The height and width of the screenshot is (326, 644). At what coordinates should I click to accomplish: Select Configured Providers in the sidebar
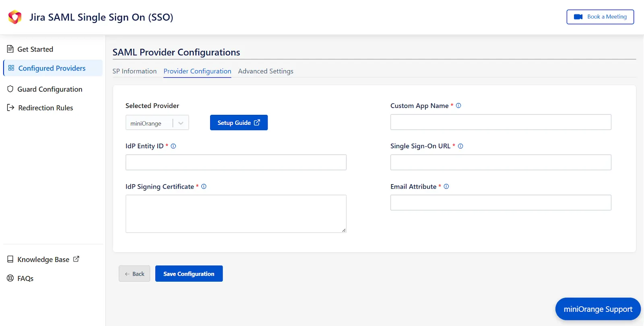click(x=53, y=68)
